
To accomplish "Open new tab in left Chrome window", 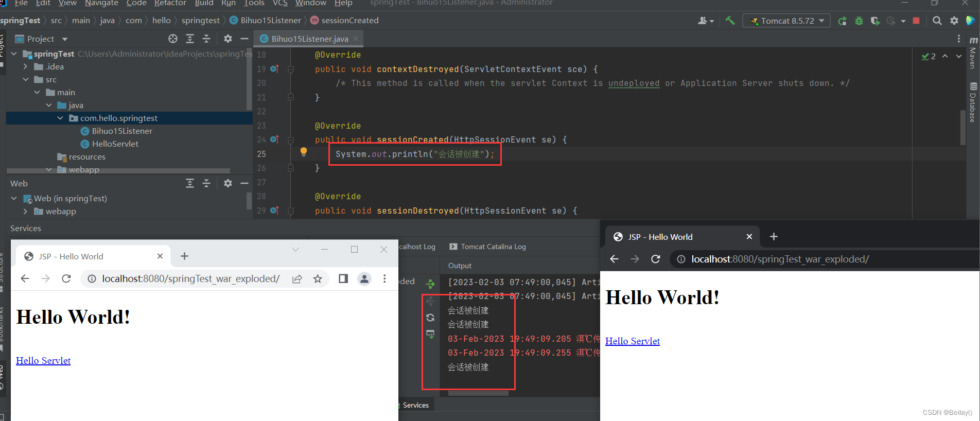I will coord(185,256).
